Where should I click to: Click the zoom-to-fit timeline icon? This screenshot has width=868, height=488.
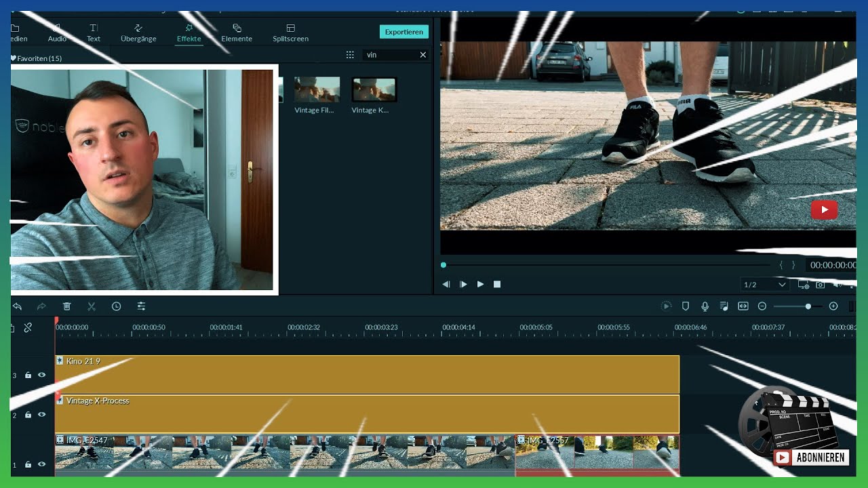(743, 306)
